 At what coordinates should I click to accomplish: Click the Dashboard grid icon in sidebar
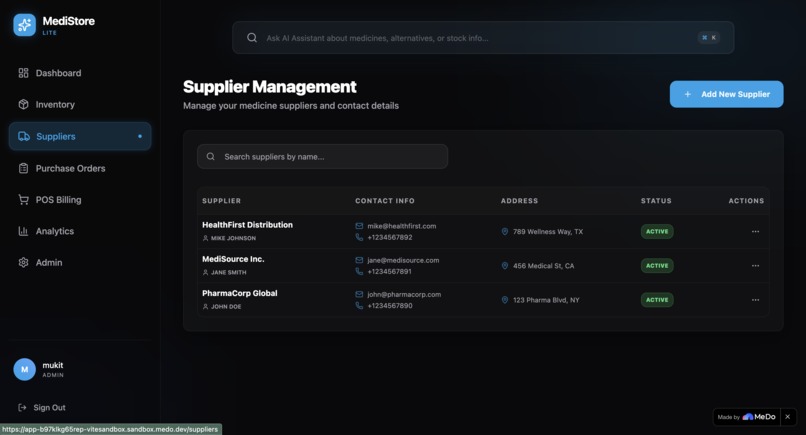(x=23, y=73)
